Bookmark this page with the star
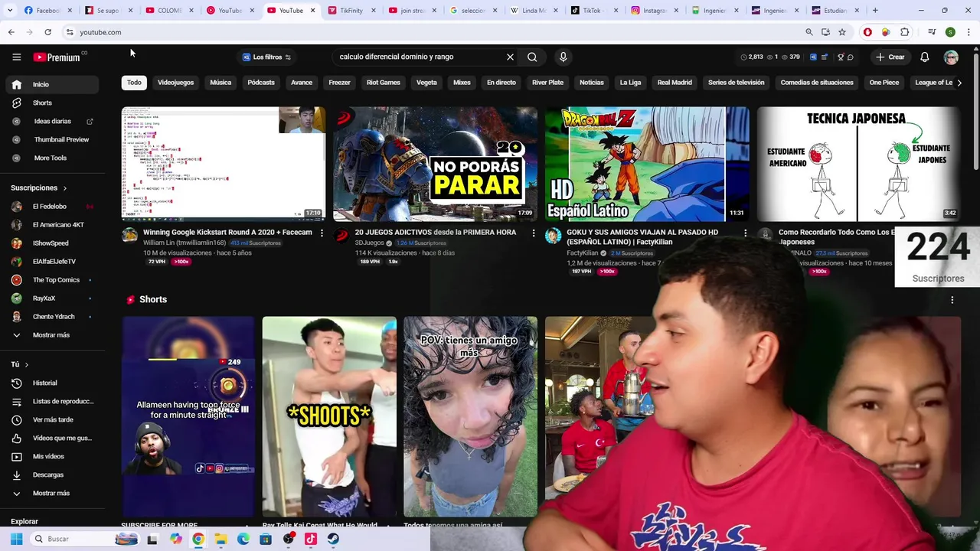Viewport: 980px width, 551px height. pos(842,32)
